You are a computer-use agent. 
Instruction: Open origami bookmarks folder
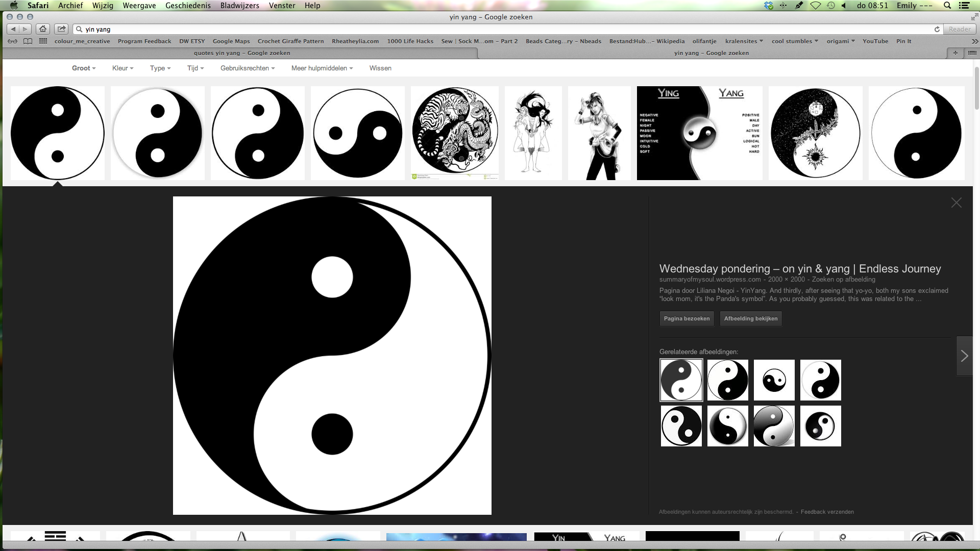(841, 41)
